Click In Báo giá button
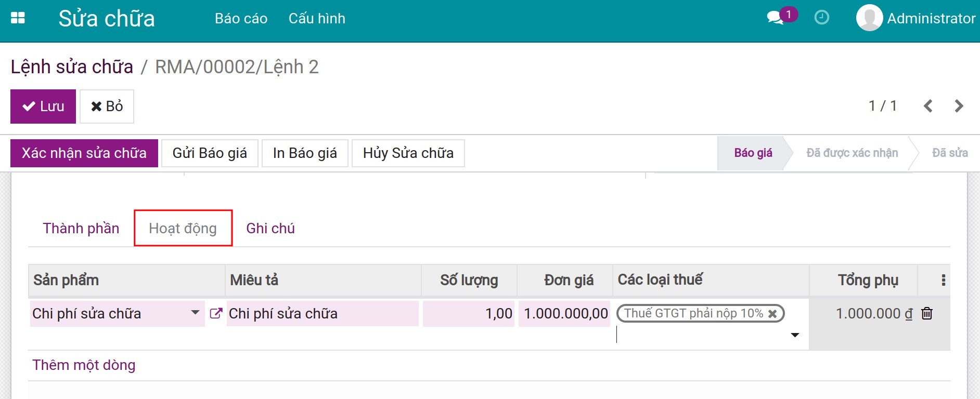This screenshot has width=980, height=399. pyautogui.click(x=305, y=153)
